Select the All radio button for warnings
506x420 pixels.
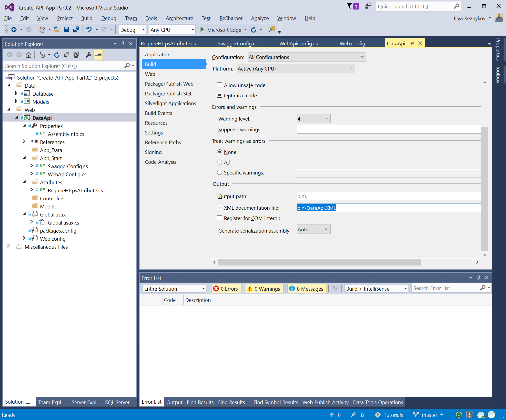click(x=220, y=162)
